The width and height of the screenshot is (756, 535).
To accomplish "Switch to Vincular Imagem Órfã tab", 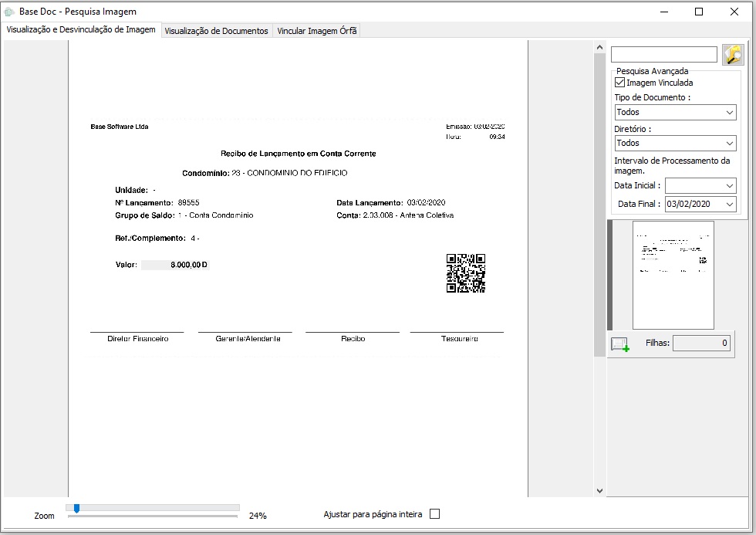I will 317,31.
